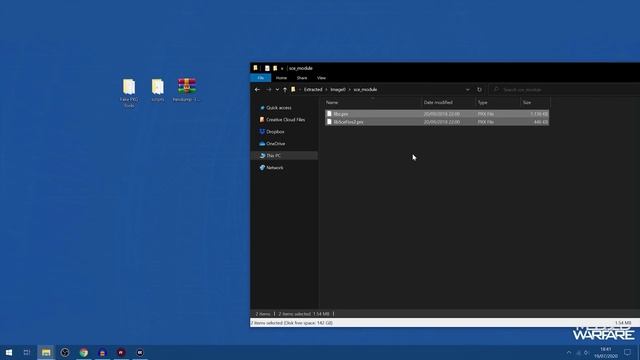This screenshot has width=640, height=360.
Task: Open the Share ribbon tab
Action: point(302,78)
